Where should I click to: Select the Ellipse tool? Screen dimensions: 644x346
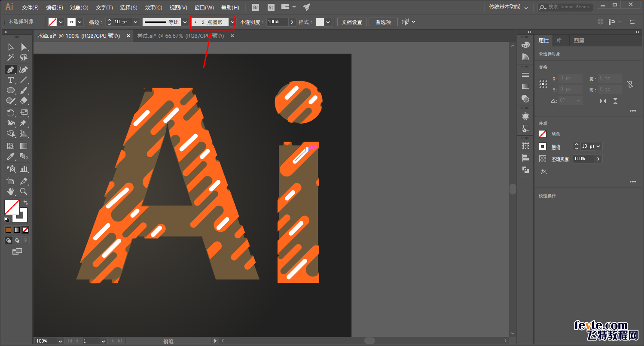point(11,90)
